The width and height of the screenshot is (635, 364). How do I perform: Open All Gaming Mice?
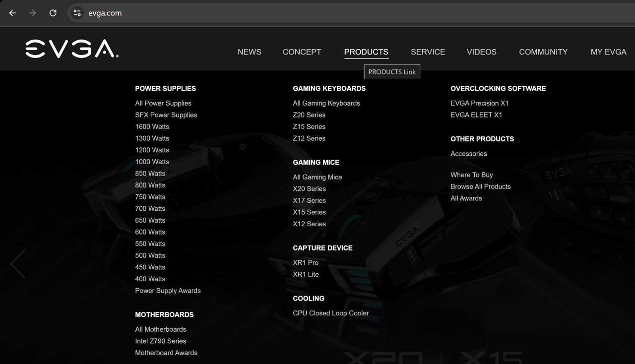[x=317, y=177]
